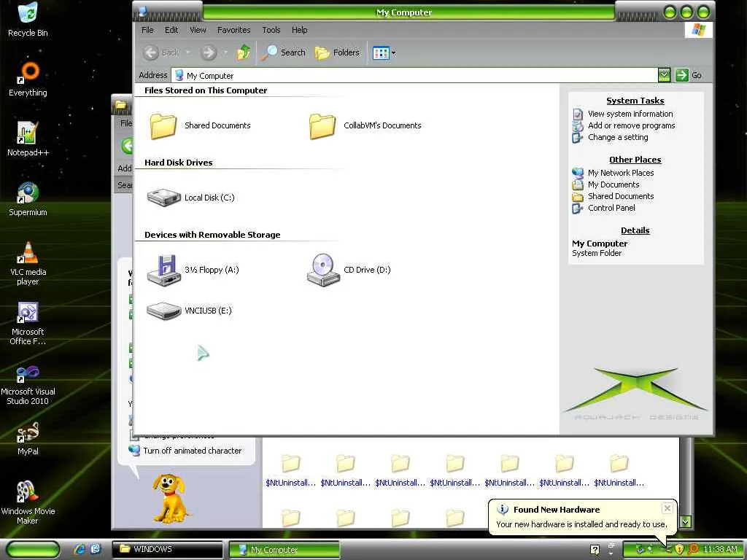Select the Shared Documents folder in My Computer

coord(200,125)
